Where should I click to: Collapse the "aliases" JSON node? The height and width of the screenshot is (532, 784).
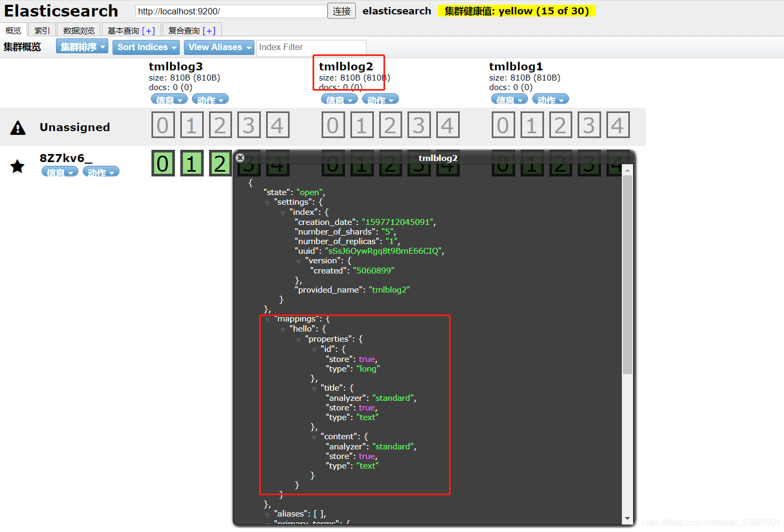click(268, 514)
